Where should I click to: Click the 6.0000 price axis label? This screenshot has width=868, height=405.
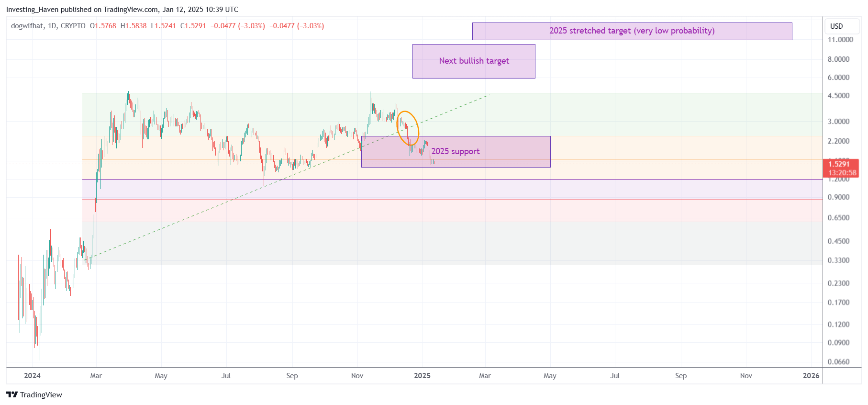coord(839,78)
